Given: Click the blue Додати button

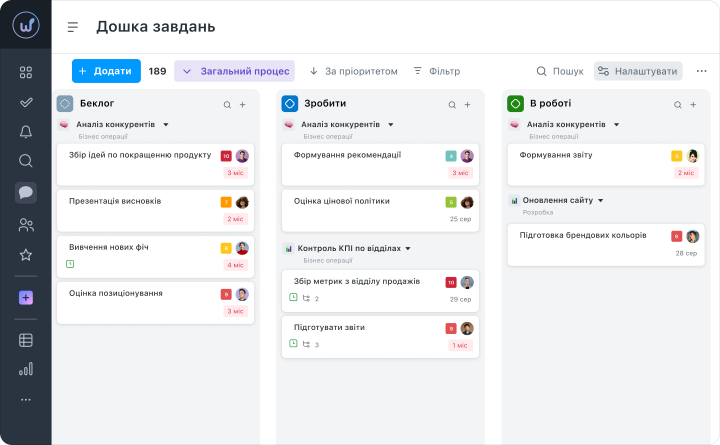Looking at the screenshot, I should click(106, 71).
